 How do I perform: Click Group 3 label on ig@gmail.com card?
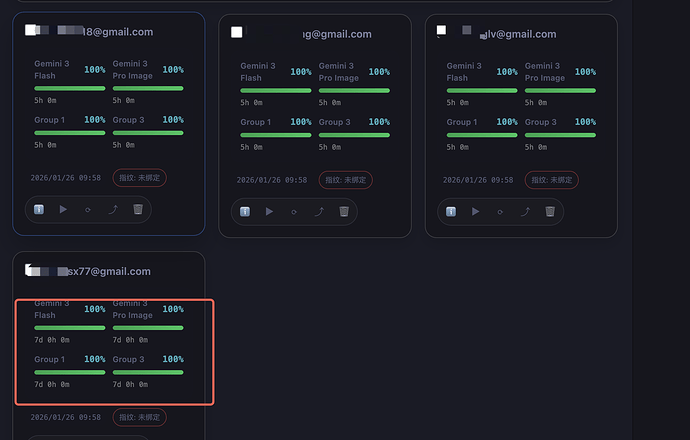334,122
